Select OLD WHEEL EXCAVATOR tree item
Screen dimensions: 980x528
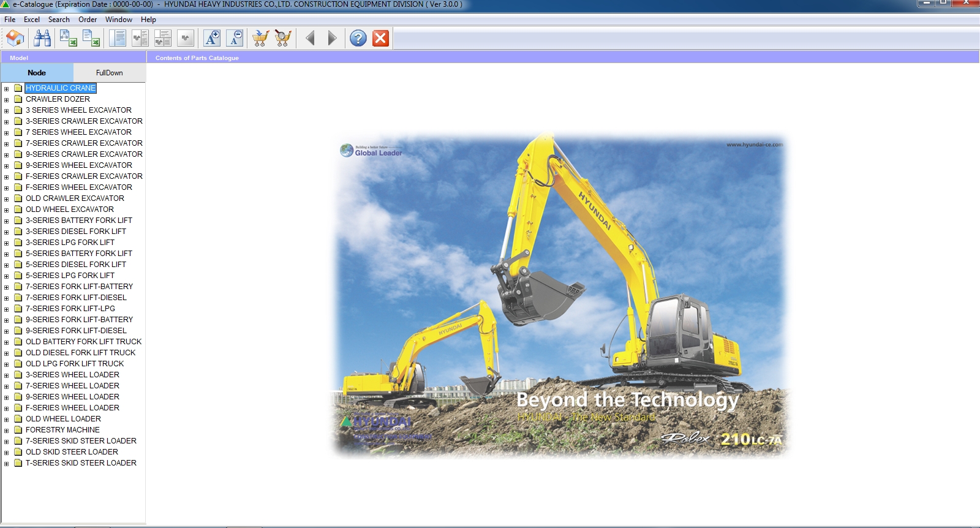point(70,209)
